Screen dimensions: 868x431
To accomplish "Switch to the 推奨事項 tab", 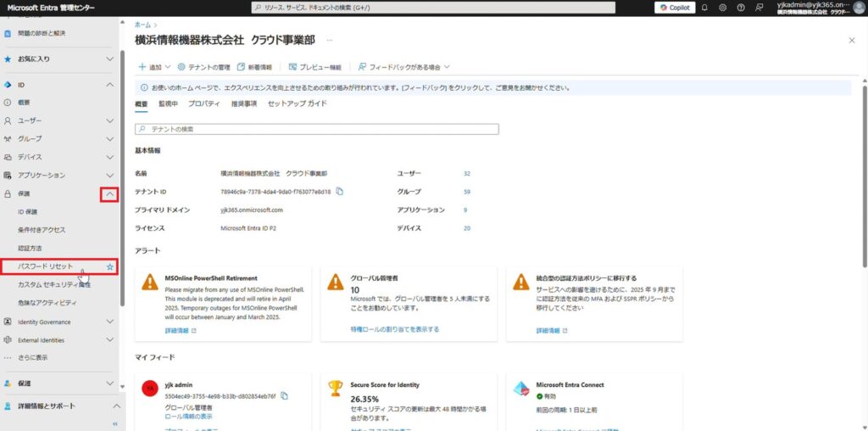I will tap(244, 104).
